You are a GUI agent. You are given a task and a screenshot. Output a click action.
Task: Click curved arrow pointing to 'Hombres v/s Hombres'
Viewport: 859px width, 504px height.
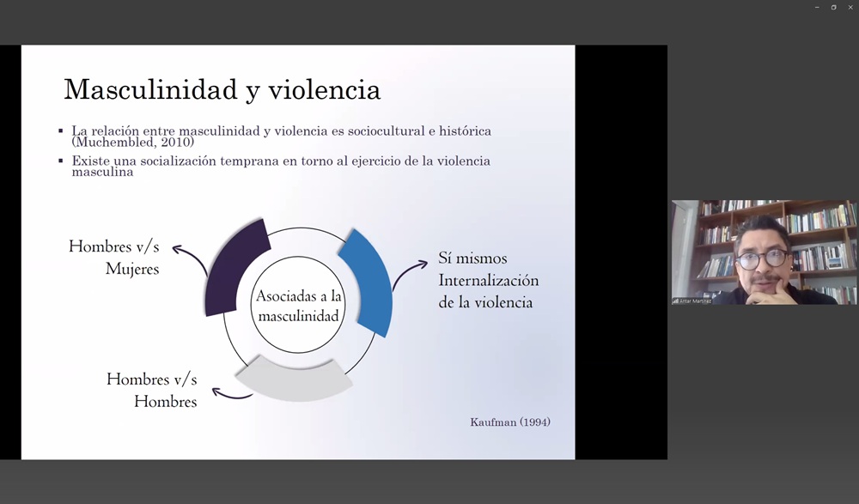(230, 394)
